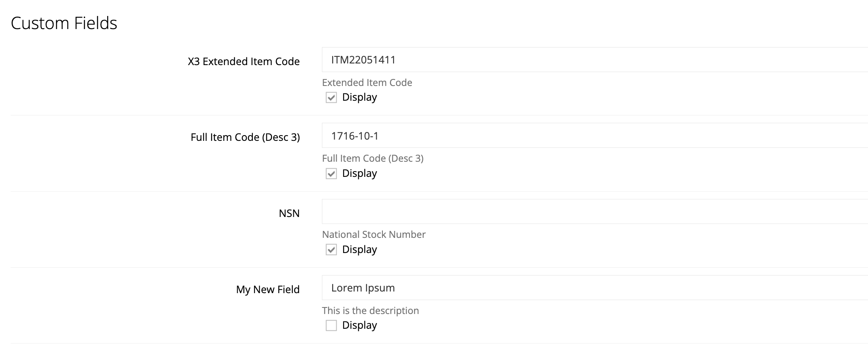This screenshot has height=357, width=868.
Task: Enable Display checkbox for My New Field
Action: pyautogui.click(x=331, y=325)
